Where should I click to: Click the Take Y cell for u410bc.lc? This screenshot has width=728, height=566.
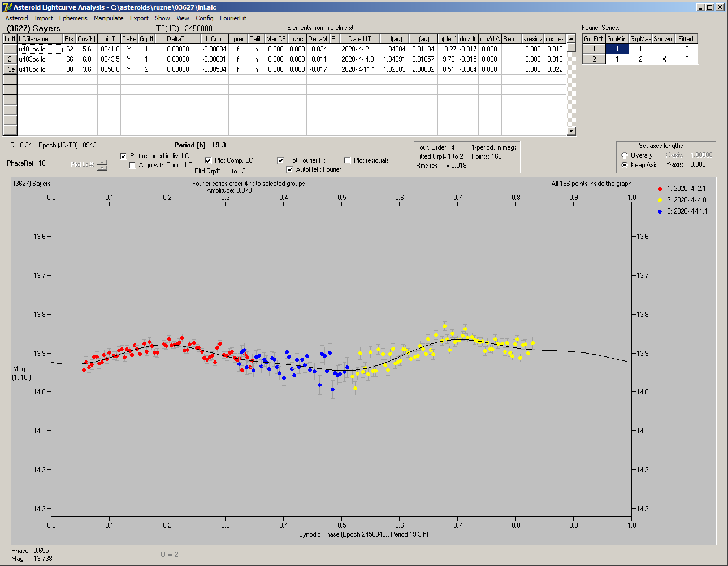coord(129,69)
